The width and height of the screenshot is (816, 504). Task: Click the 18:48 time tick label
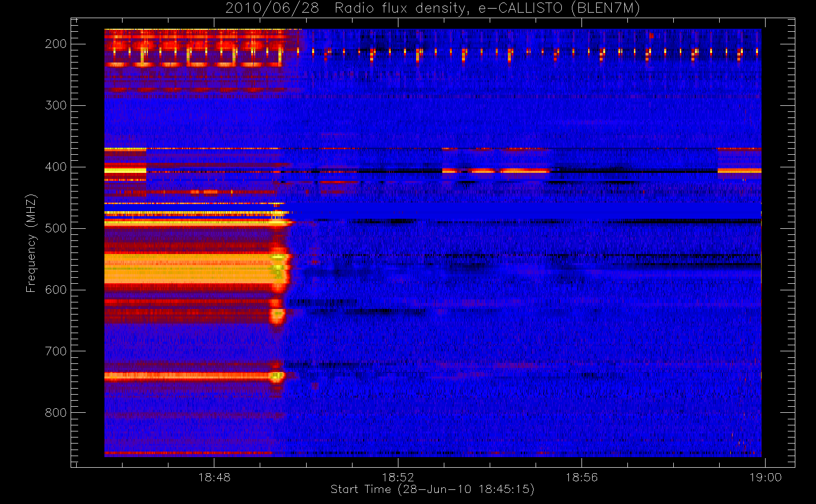point(214,477)
